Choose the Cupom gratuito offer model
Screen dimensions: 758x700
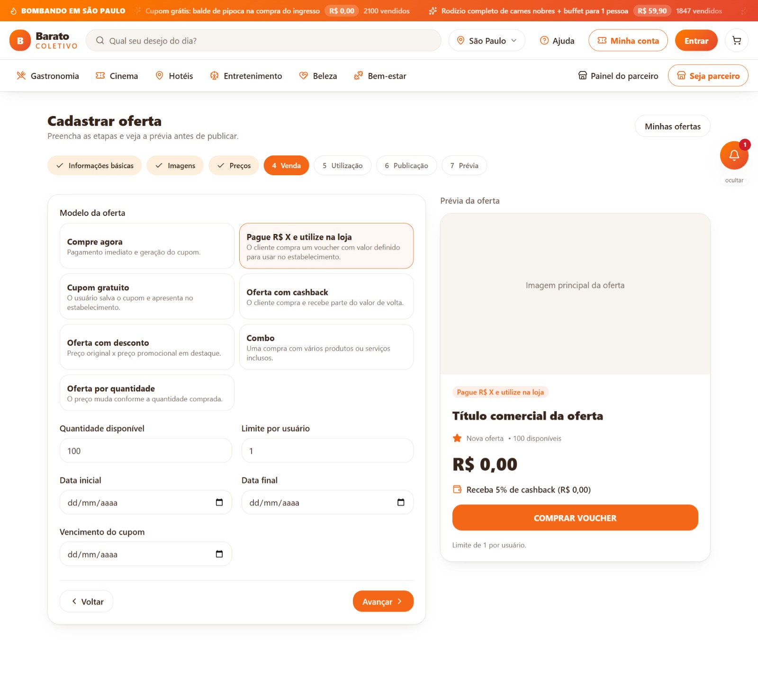147,296
